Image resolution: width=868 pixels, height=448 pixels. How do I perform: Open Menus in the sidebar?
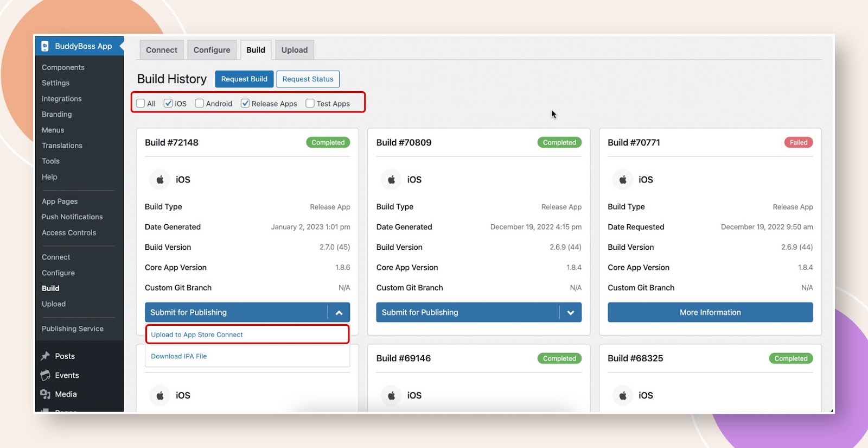[x=53, y=130]
